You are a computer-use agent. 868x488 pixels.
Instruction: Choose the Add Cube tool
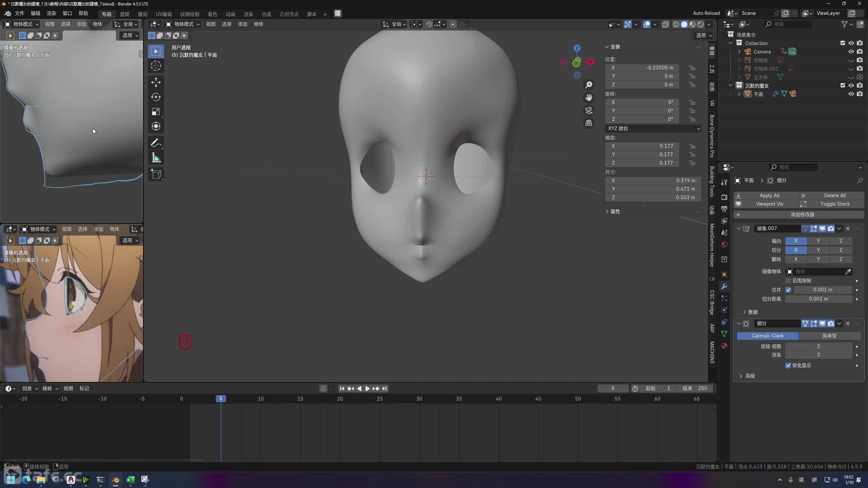click(156, 174)
